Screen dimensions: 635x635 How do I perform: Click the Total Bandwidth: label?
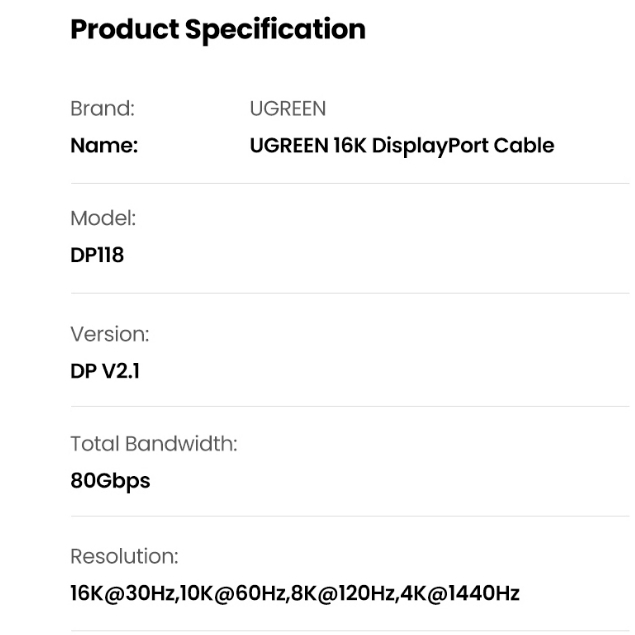click(153, 443)
